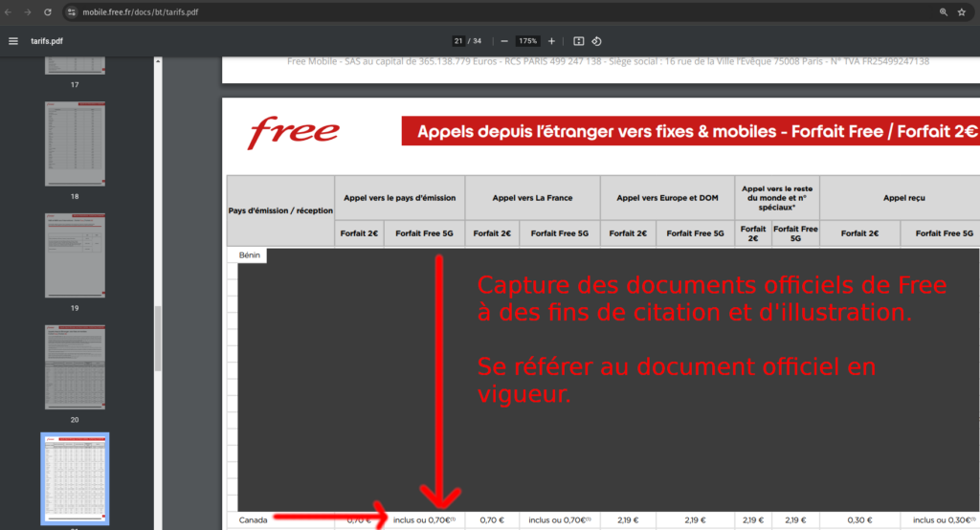Click the Canada Appel vers La France 0,70 € cell
This screenshot has height=530, width=980.
click(492, 520)
